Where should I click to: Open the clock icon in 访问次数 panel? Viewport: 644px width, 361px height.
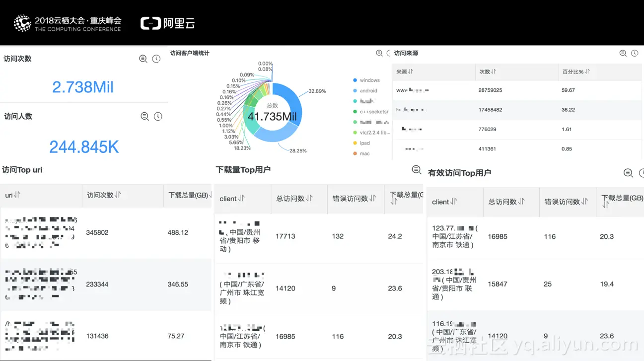(x=156, y=59)
